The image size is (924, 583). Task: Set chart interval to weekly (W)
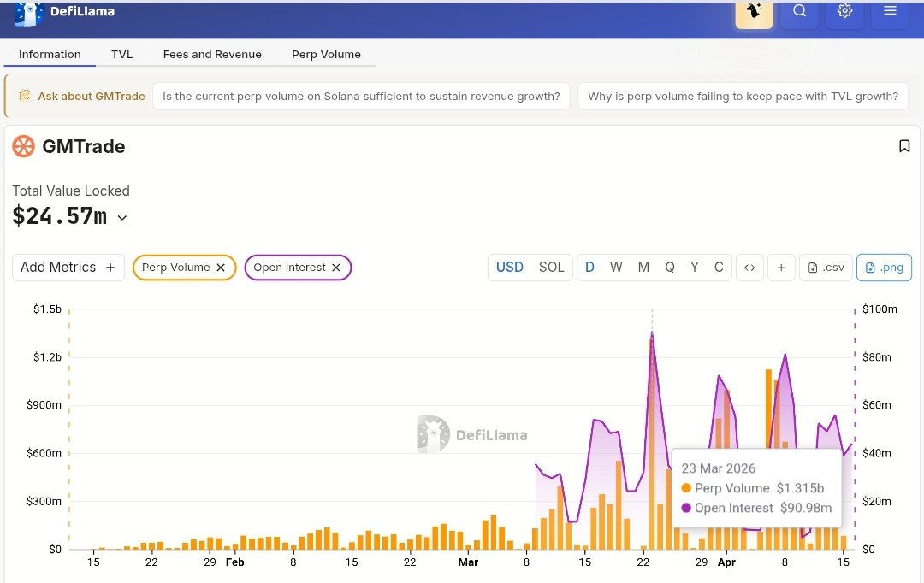(616, 268)
